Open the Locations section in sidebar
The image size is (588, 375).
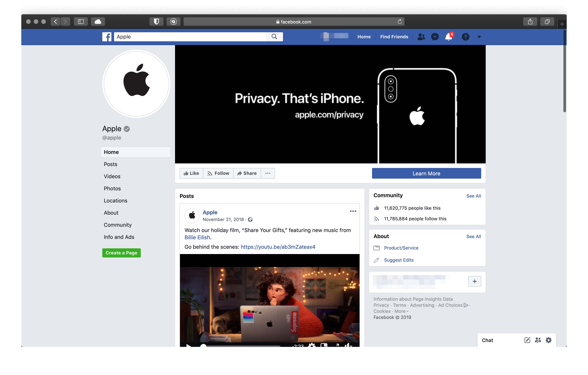115,200
